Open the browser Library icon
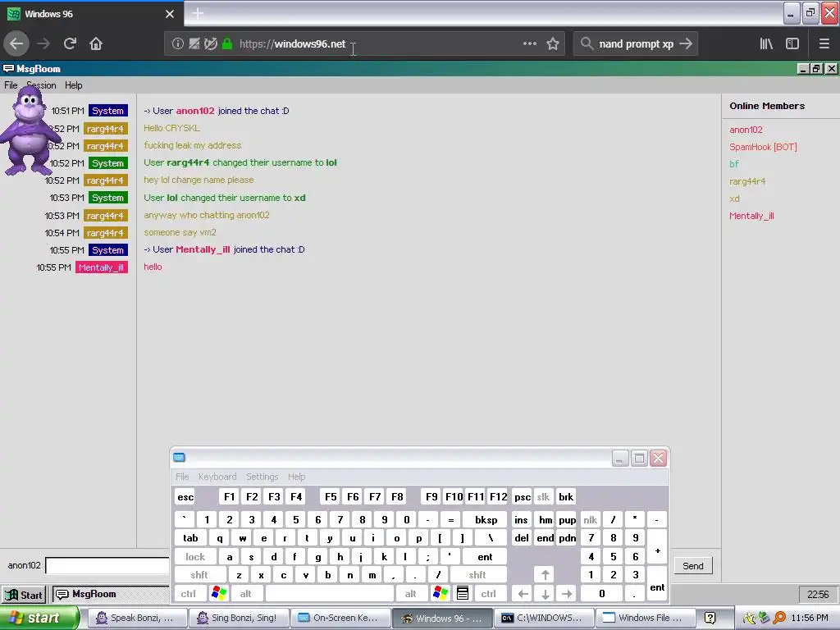 (766, 44)
